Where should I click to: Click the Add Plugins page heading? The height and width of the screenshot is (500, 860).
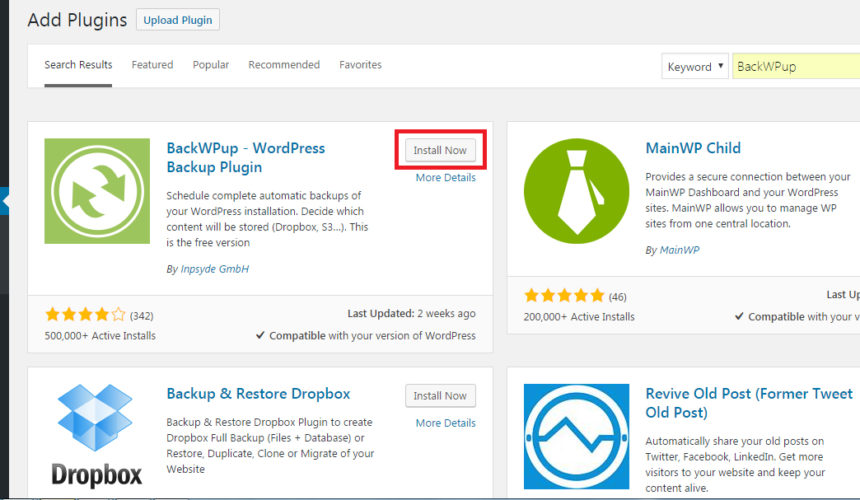(77, 20)
